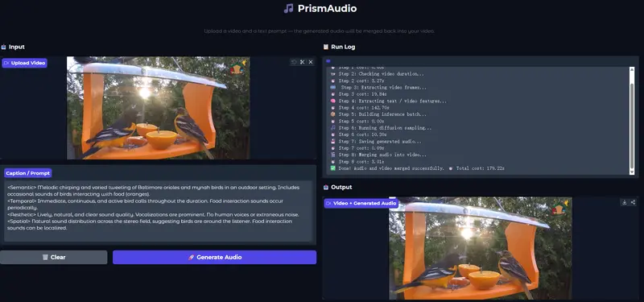This screenshot has height=302, width=644.
Task: Click inside the caption prompt text area
Action: (x=158, y=211)
